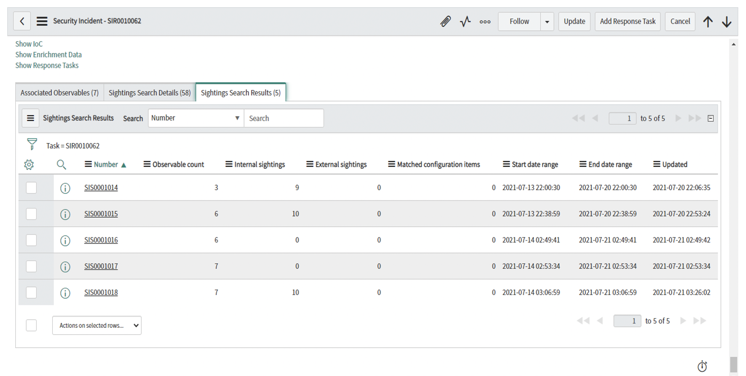Open record link SIS0001015
746x376 pixels.
pos(101,214)
